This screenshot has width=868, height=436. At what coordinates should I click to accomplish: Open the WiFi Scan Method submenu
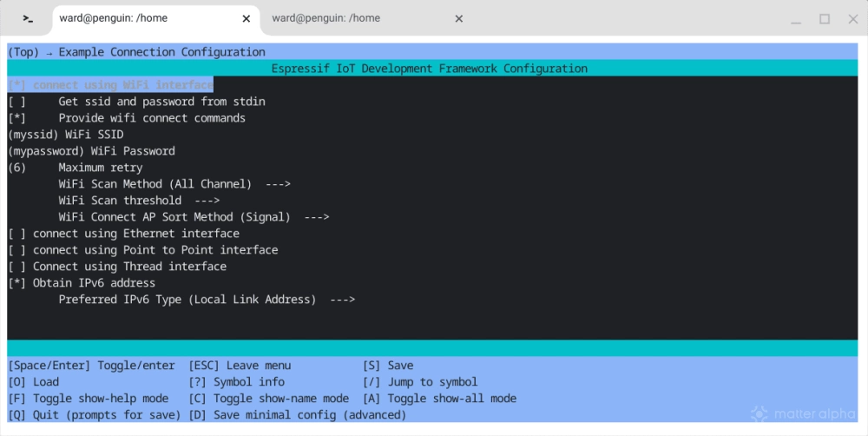tap(174, 184)
